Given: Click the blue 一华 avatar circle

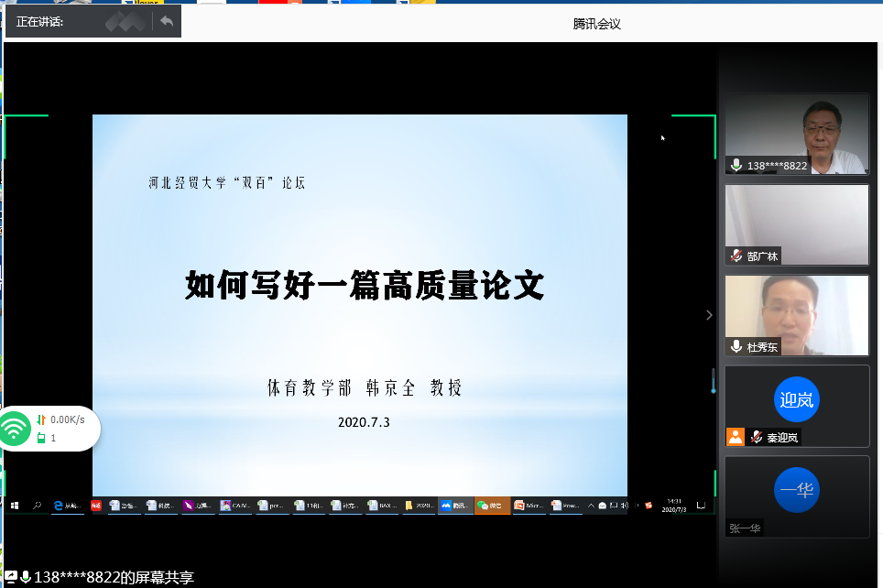Looking at the screenshot, I should tap(796, 490).
